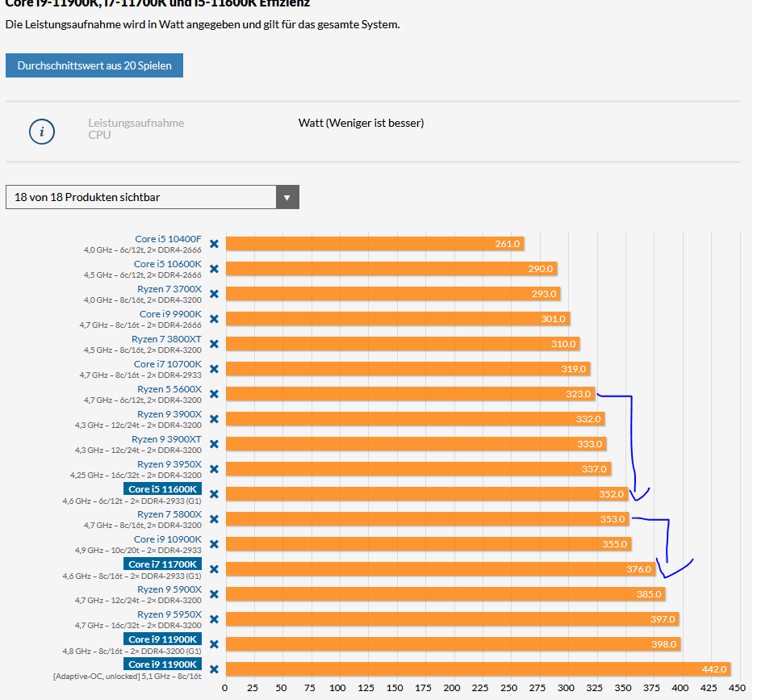Remove Core i5 11600K with X icon
Image resolution: width=757 pixels, height=700 pixels.
tap(214, 494)
